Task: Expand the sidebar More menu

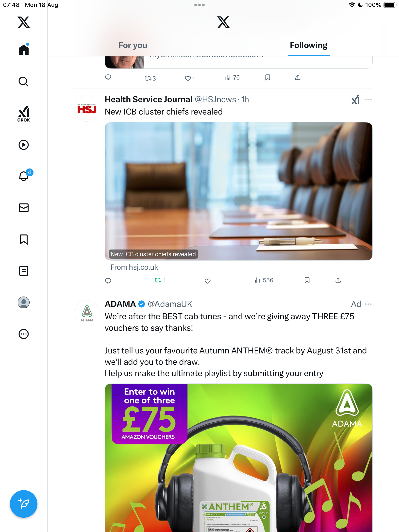Action: 24,334
